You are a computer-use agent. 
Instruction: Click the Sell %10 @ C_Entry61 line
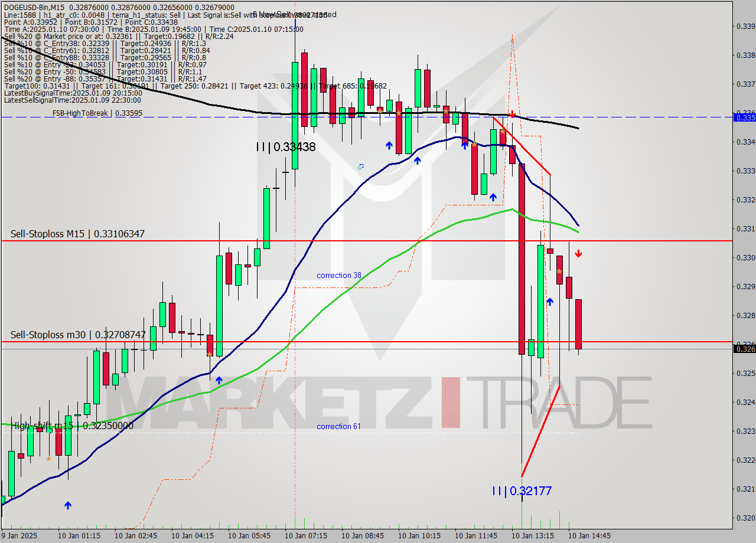pyautogui.click(x=107, y=50)
